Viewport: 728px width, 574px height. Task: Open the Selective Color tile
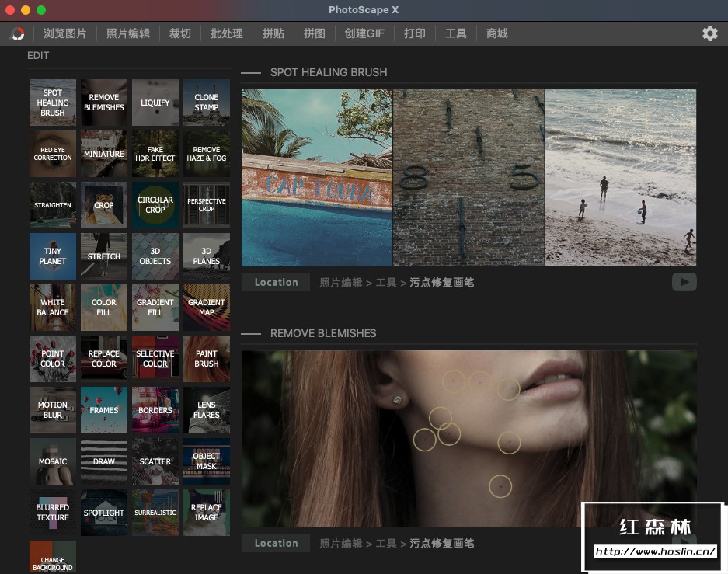click(x=155, y=359)
